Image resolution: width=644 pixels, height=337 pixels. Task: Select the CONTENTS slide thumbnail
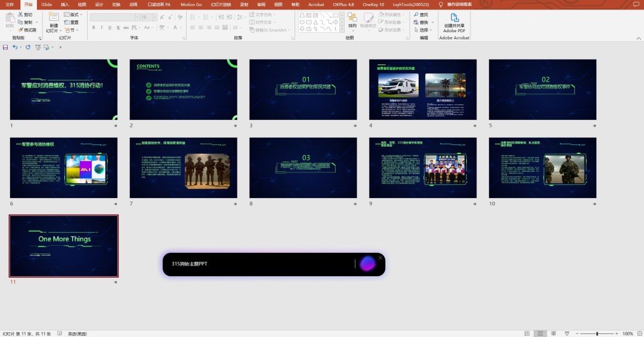click(183, 89)
